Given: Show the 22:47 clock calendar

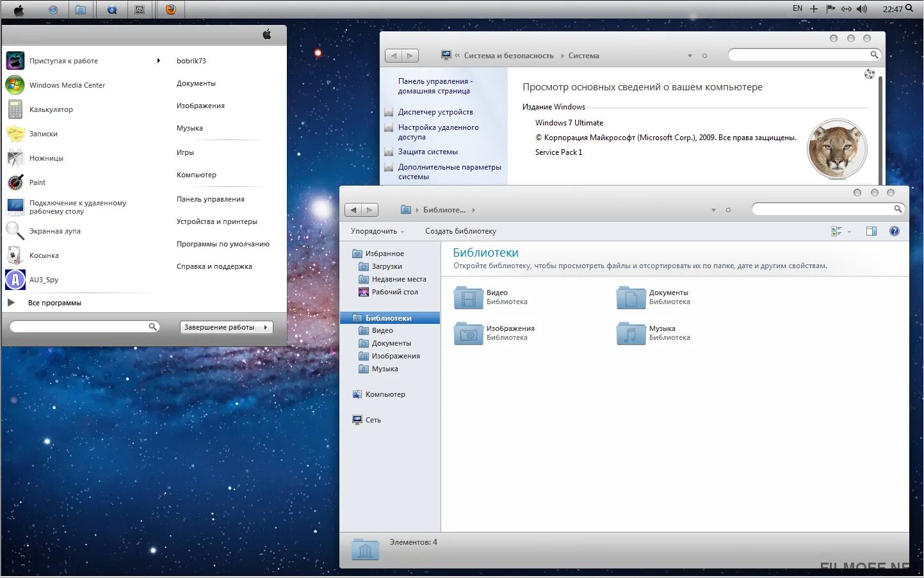Looking at the screenshot, I should [x=893, y=9].
